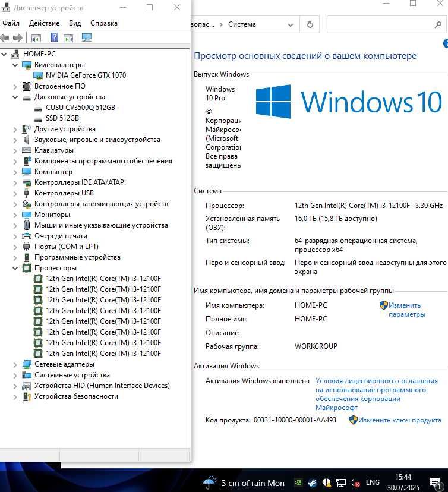Click the Контроллеры запоминающих устройств icon

pos(27,204)
